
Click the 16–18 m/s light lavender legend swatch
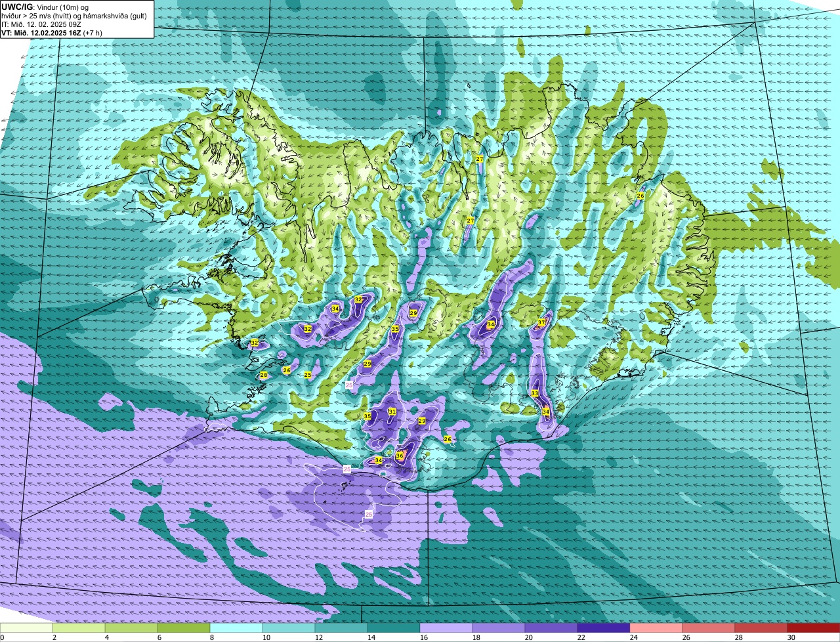pyautogui.click(x=446, y=628)
